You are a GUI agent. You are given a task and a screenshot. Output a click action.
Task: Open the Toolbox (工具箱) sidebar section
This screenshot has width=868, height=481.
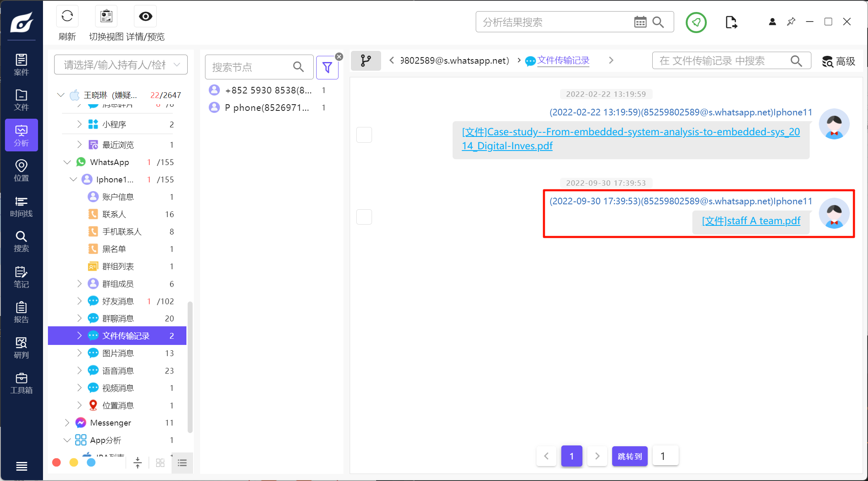21,383
